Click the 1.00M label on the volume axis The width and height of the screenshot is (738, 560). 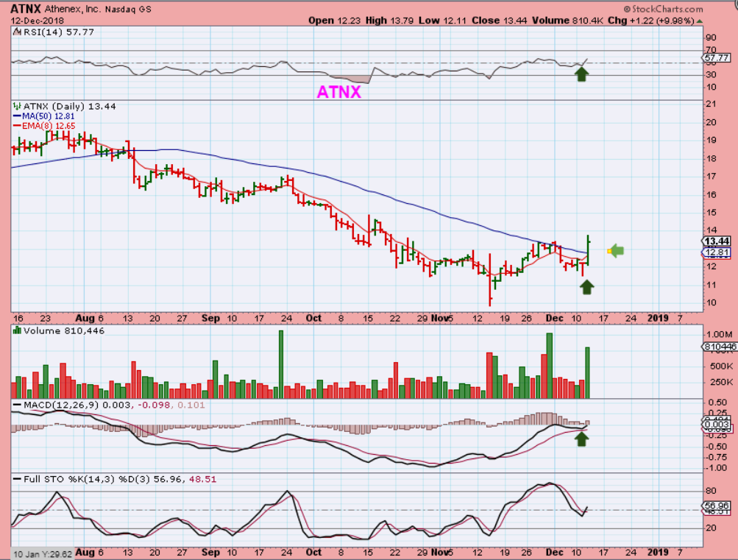(x=719, y=335)
